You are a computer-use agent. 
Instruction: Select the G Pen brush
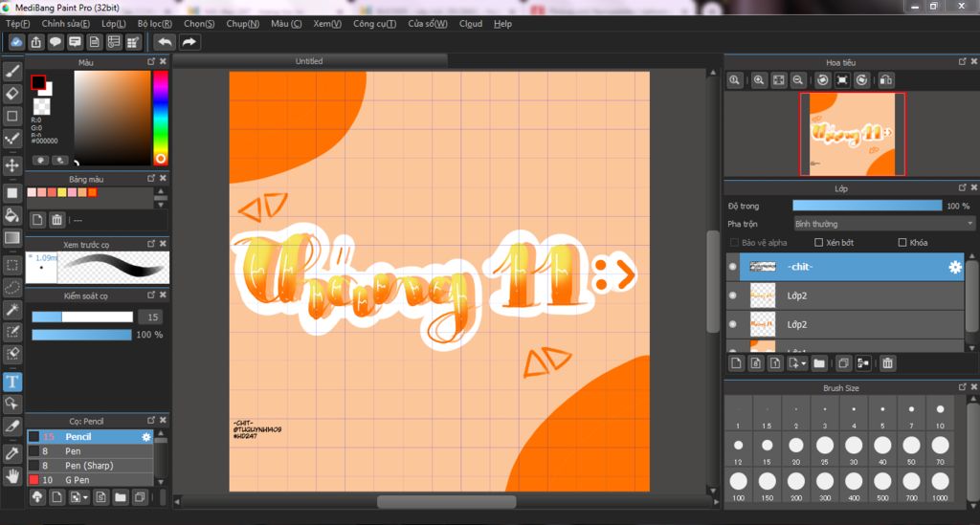coord(90,480)
